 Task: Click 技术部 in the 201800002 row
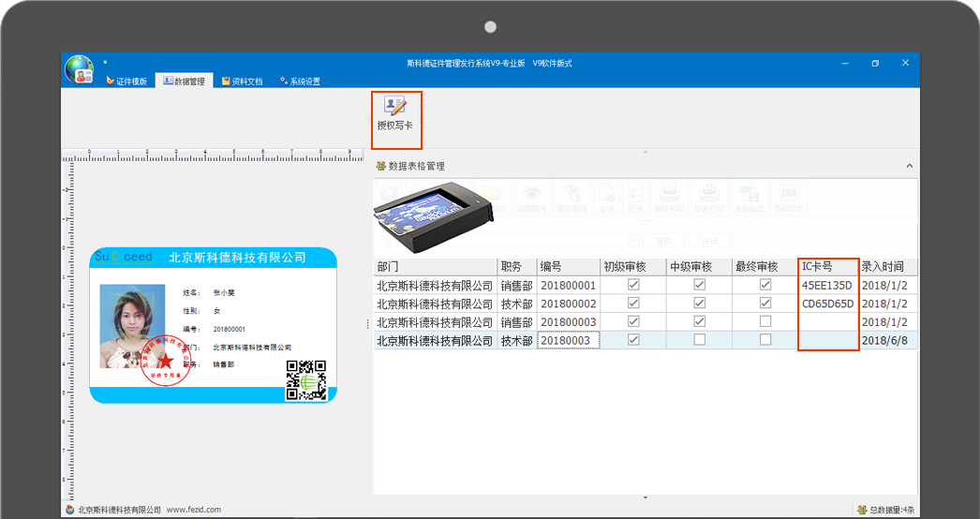[517, 304]
